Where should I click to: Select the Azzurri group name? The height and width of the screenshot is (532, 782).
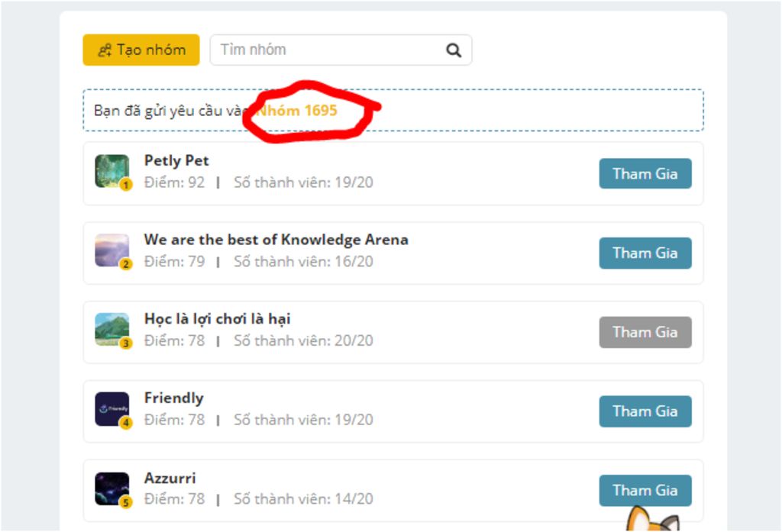point(170,478)
